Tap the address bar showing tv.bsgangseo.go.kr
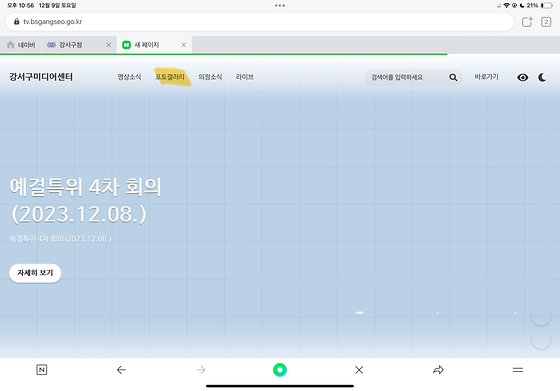This screenshot has height=391, width=560. [x=259, y=22]
